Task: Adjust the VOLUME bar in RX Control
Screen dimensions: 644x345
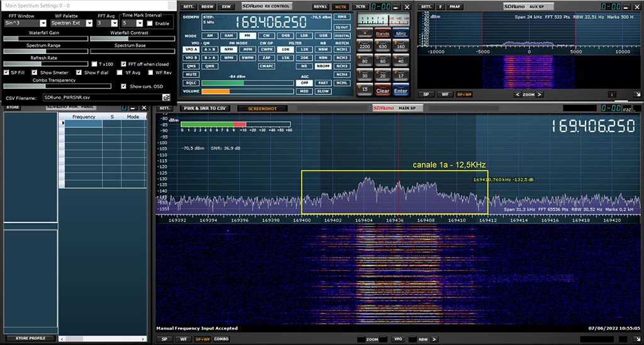Action: click(248, 92)
